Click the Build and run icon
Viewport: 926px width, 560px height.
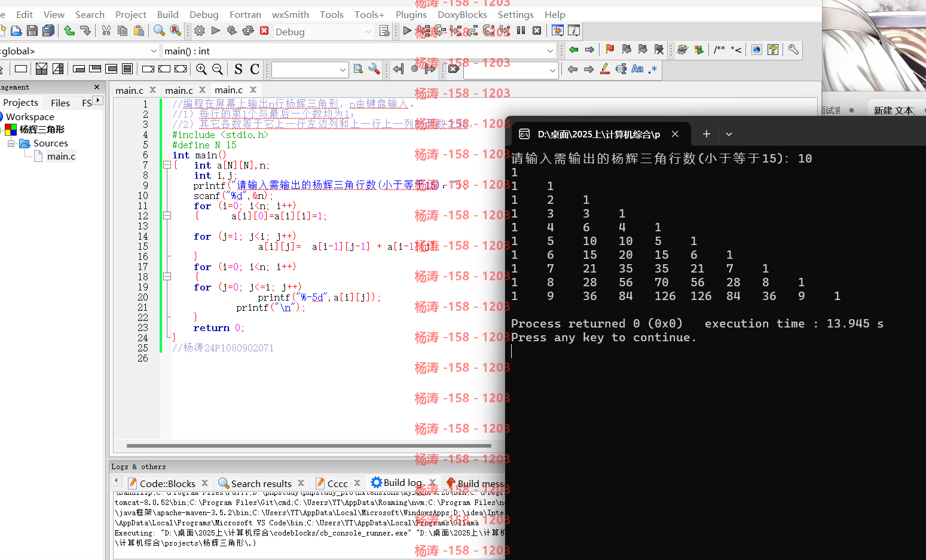tap(232, 30)
